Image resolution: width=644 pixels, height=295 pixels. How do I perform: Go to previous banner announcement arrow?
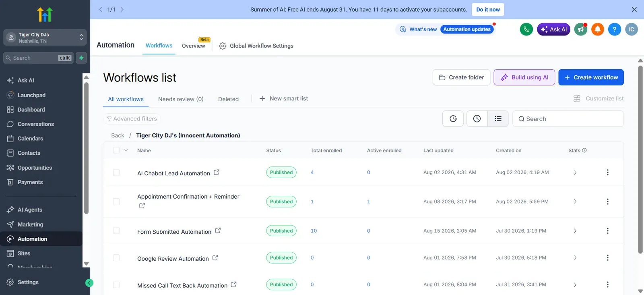click(x=101, y=10)
